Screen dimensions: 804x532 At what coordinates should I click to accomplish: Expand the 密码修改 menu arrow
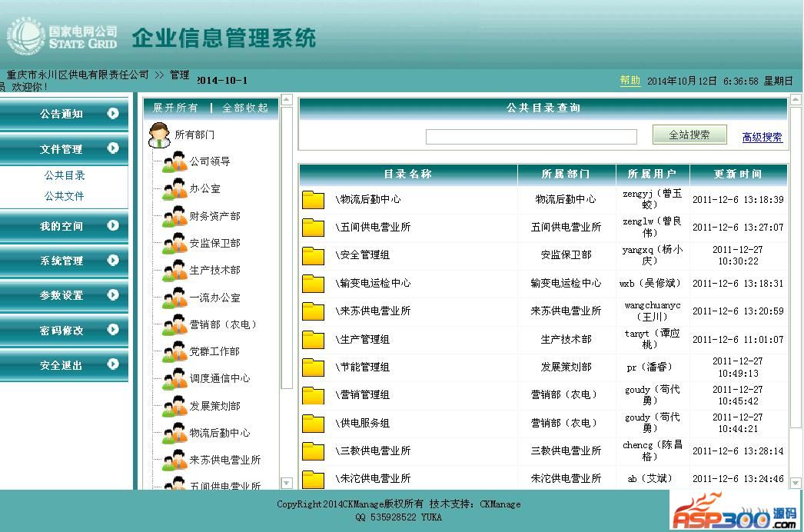click(113, 329)
